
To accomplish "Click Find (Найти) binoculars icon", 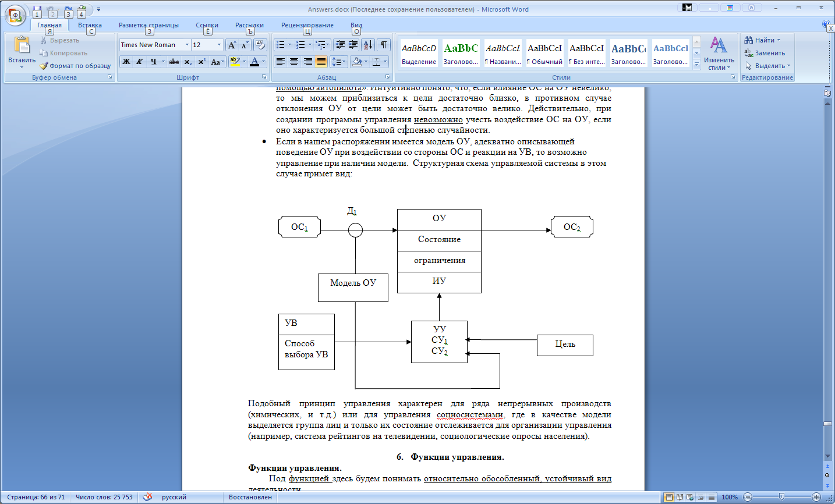I will (x=749, y=40).
